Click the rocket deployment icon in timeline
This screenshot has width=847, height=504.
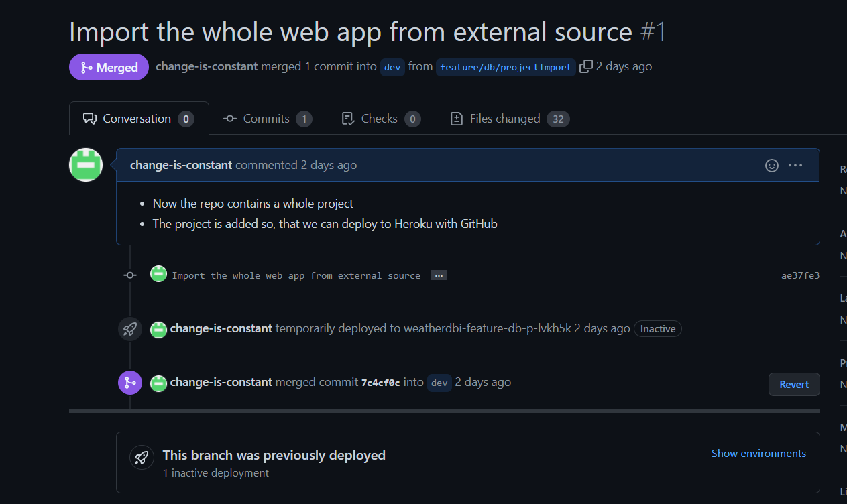point(130,329)
